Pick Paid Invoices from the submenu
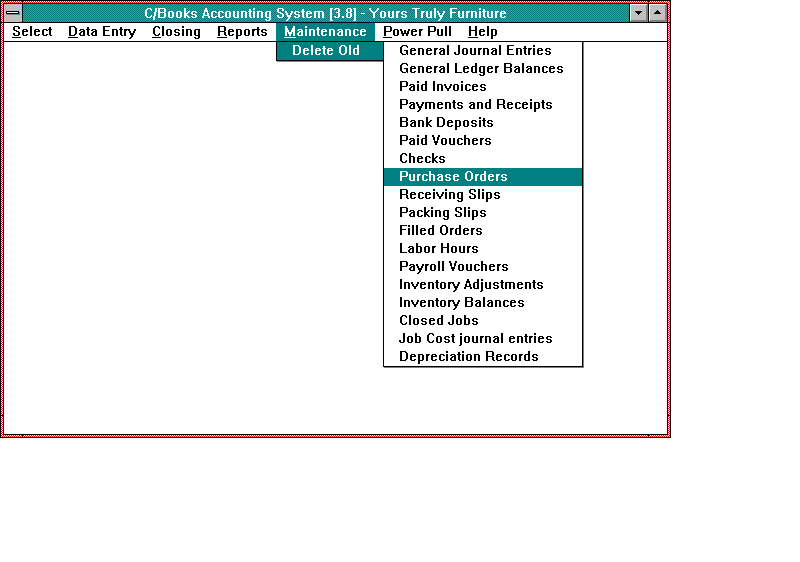Screen dimensions: 800x562 click(x=443, y=87)
